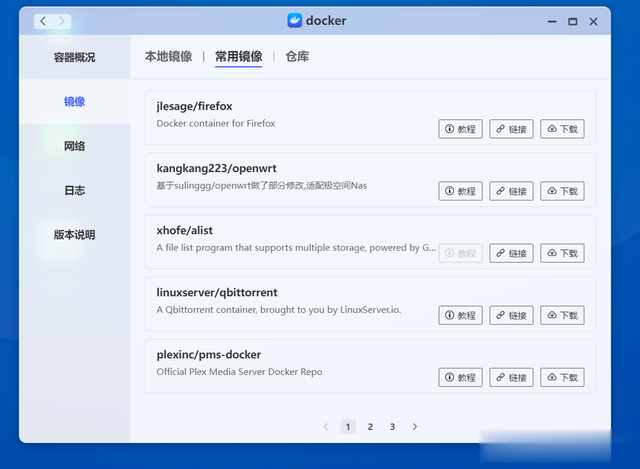Open 链接 for plexinc/pms-docker

click(x=511, y=377)
